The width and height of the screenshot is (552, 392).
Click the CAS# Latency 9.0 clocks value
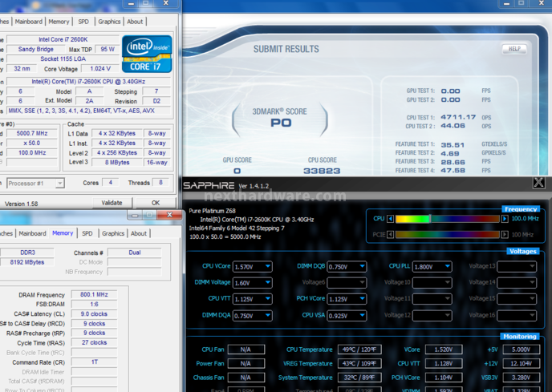pyautogui.click(x=94, y=314)
